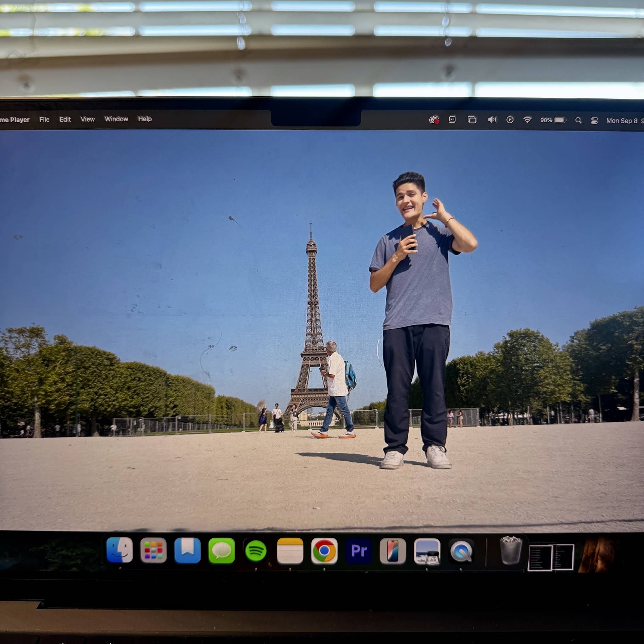Viewport: 644px width, 644px height.
Task: Open Control Center
Action: click(594, 121)
